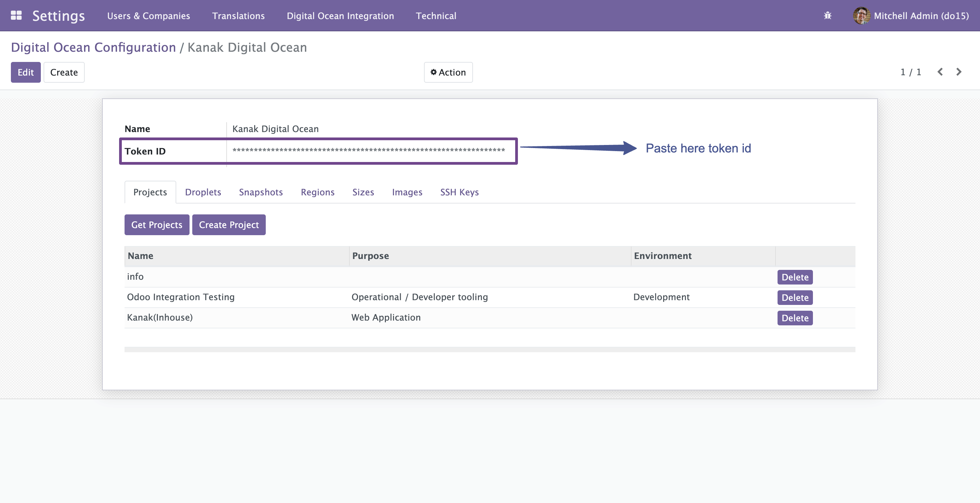Viewport: 980px width, 503px height.
Task: Sort by Name column header
Action: [x=236, y=256]
